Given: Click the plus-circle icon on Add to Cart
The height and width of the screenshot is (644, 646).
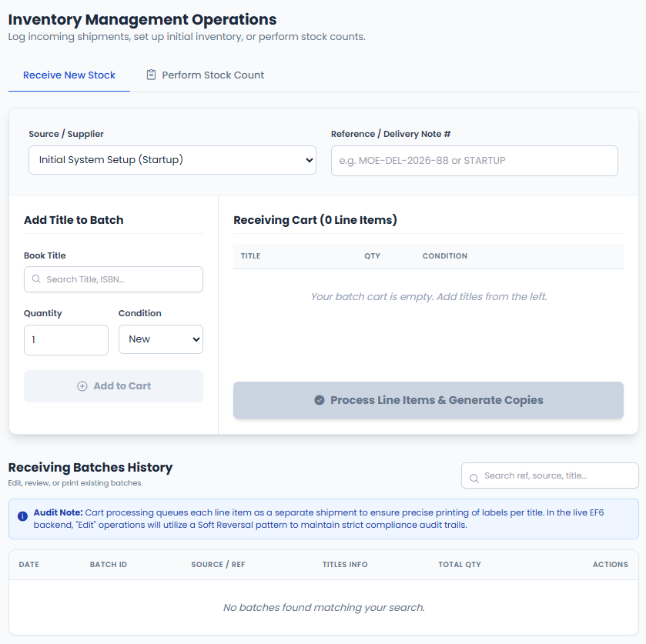Looking at the screenshot, I should click(82, 386).
